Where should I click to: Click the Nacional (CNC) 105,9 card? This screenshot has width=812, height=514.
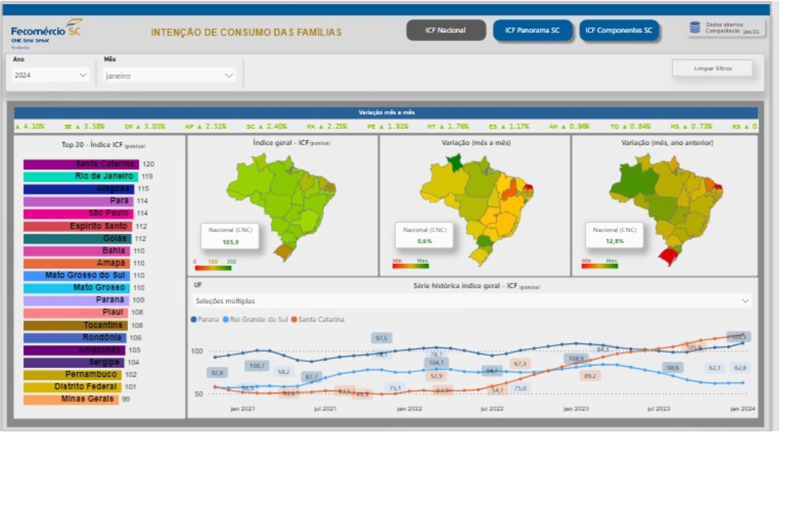230,236
